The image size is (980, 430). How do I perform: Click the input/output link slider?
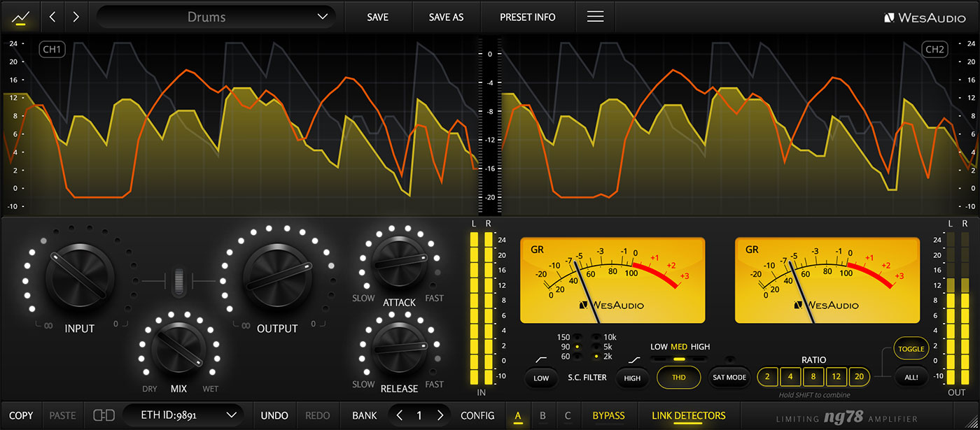(181, 280)
